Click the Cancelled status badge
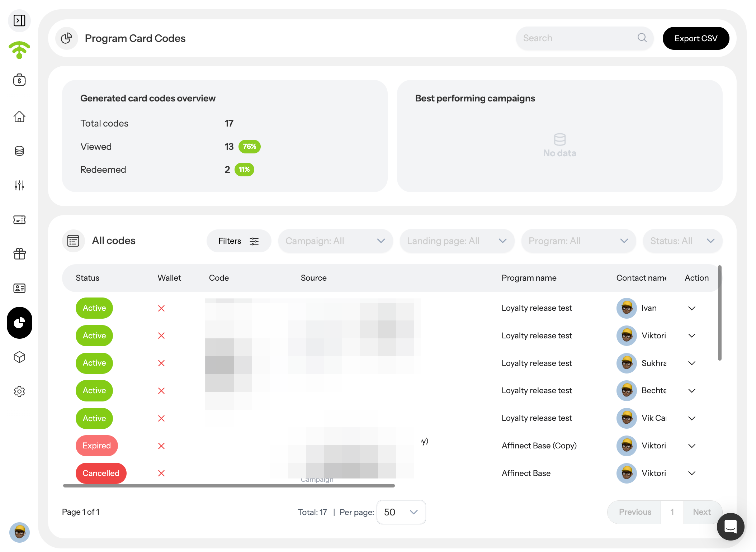756x552 pixels. (101, 473)
